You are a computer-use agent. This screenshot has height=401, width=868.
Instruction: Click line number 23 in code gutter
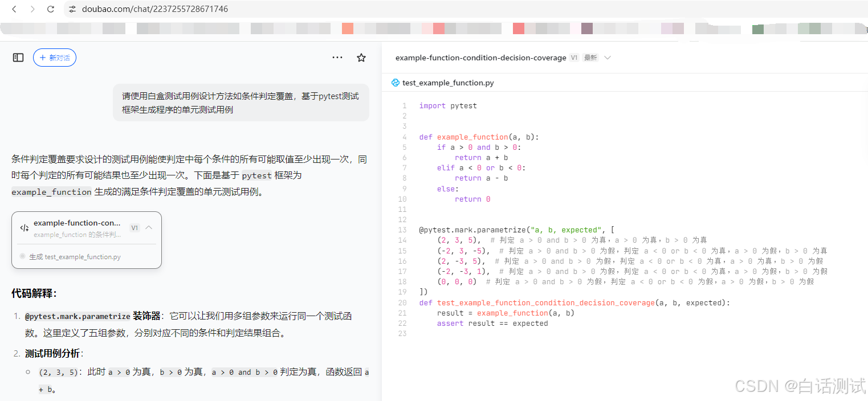point(403,333)
